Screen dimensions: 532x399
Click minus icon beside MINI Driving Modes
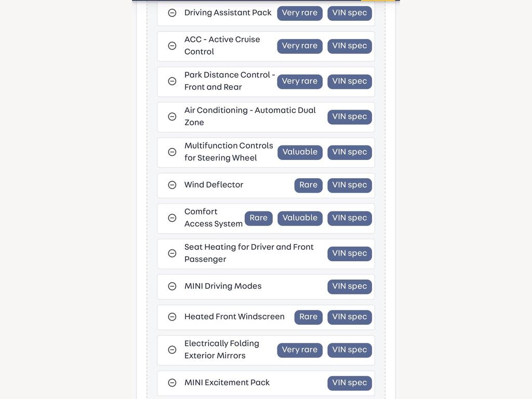coord(172,286)
